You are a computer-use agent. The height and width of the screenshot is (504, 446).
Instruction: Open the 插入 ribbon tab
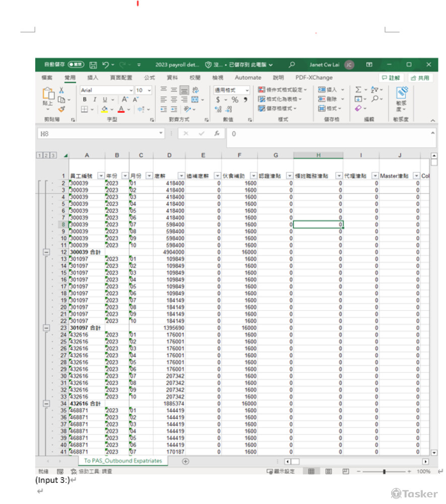point(93,78)
